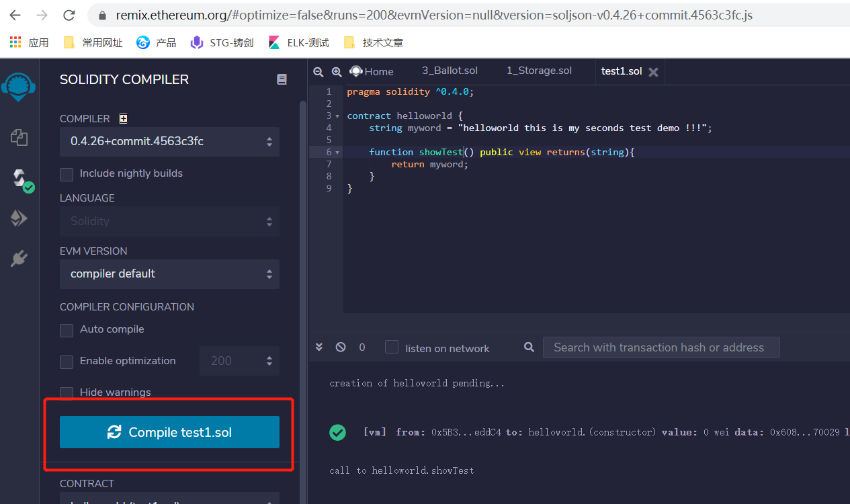The height and width of the screenshot is (504, 850).
Task: Collapse contract helloworld fold arrow line 3
Action: coord(337,116)
